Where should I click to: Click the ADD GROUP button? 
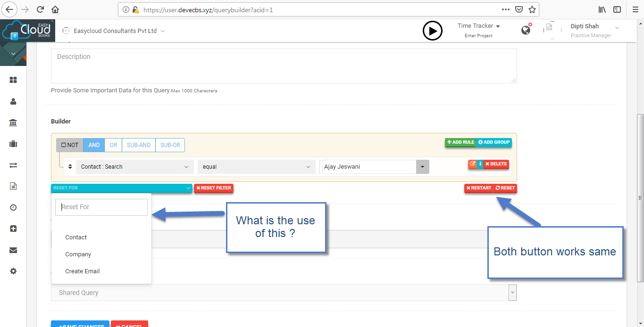coord(493,142)
